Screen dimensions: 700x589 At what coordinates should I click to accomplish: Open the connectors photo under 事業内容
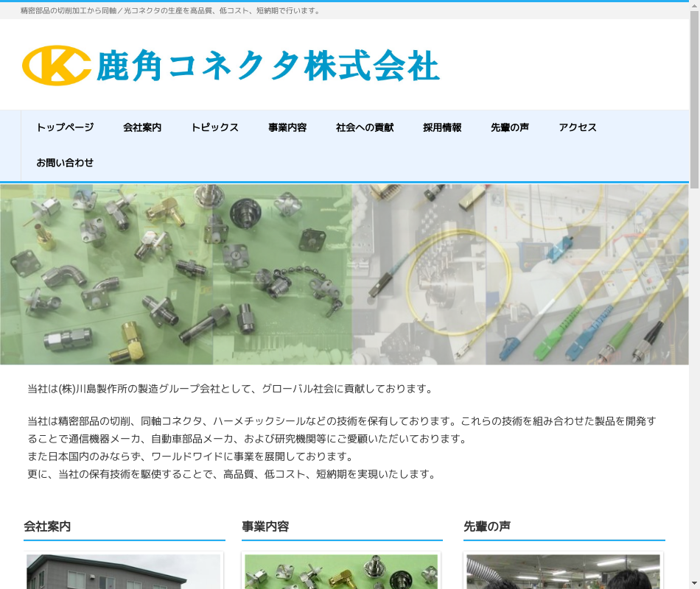341,571
